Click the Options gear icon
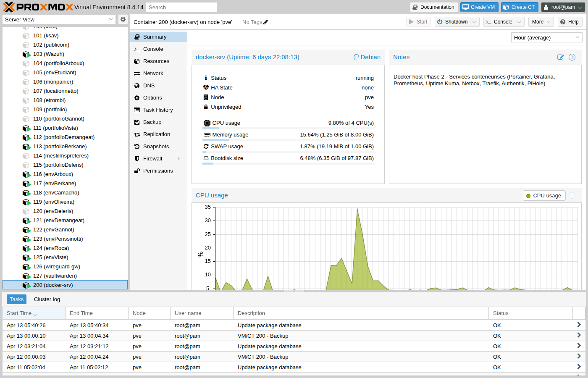This screenshot has height=378, width=588. tap(137, 98)
